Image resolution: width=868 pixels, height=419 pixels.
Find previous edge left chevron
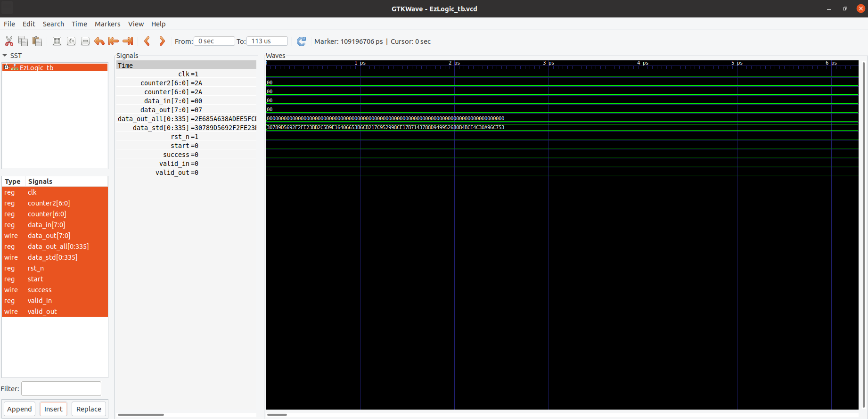coord(147,41)
